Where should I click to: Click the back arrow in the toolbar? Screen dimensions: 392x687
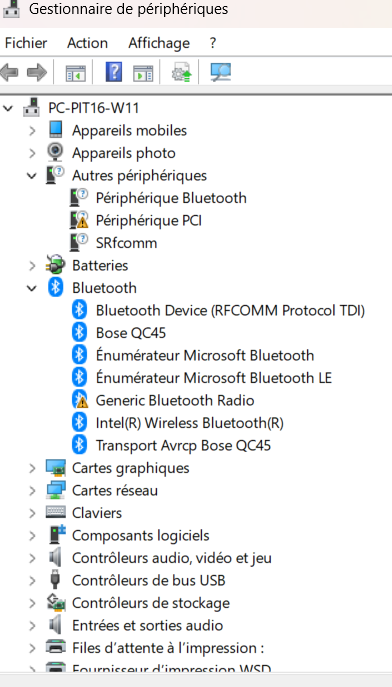pyautogui.click(x=10, y=72)
